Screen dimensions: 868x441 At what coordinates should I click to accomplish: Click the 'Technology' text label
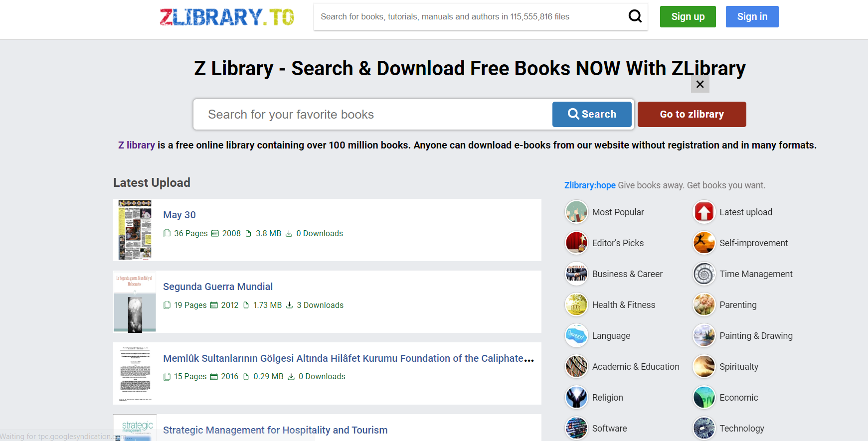coord(742,429)
